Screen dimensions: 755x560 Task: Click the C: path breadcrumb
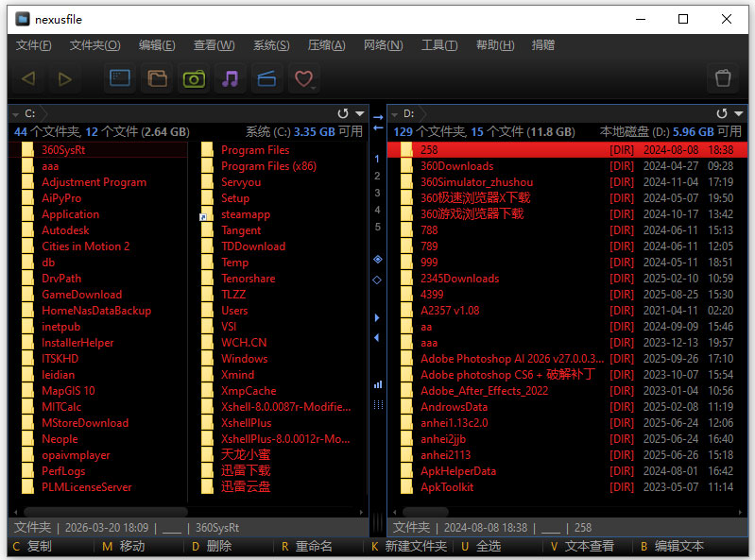point(30,113)
